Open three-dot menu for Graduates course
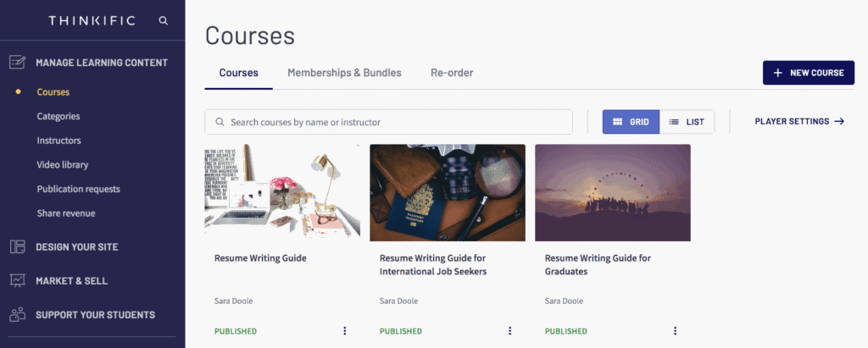 [675, 331]
